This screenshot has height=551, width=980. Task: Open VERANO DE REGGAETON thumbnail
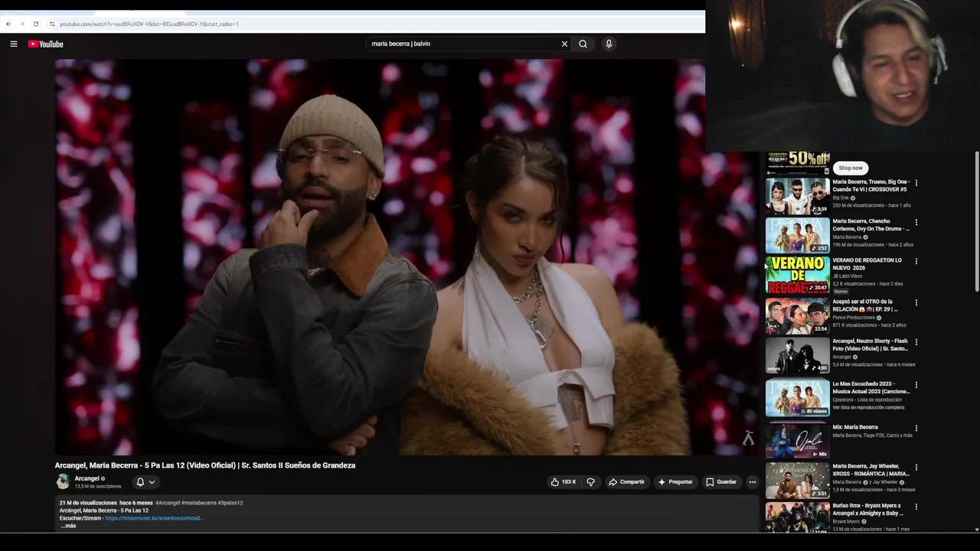(798, 275)
